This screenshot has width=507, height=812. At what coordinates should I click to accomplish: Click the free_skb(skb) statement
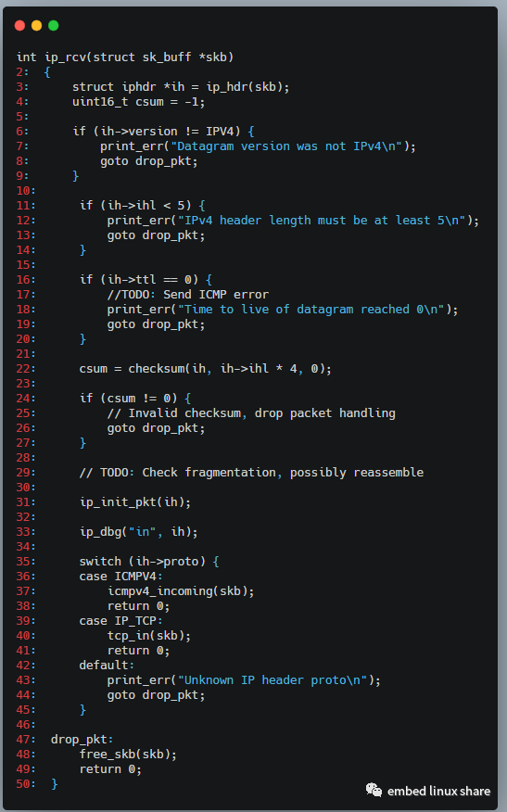[128, 754]
